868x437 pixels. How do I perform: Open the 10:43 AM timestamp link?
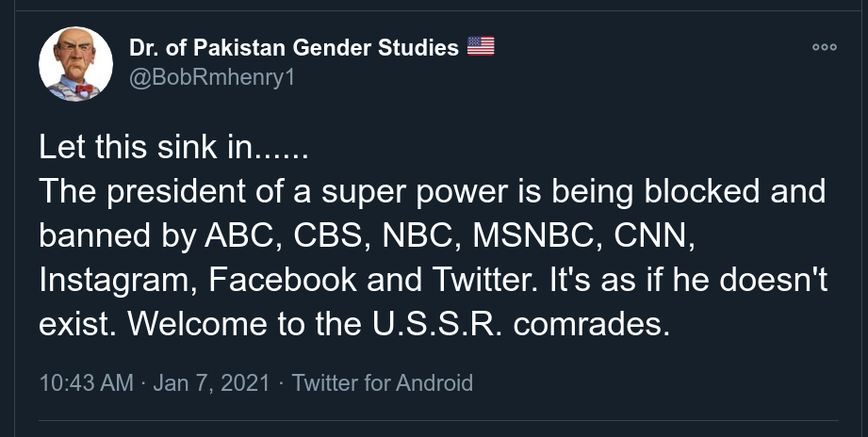click(87, 382)
